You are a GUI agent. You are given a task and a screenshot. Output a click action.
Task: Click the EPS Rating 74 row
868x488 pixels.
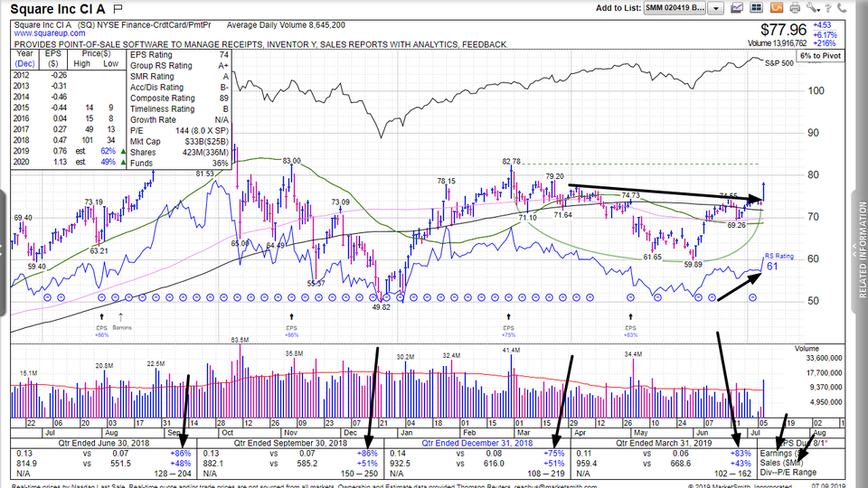point(179,55)
